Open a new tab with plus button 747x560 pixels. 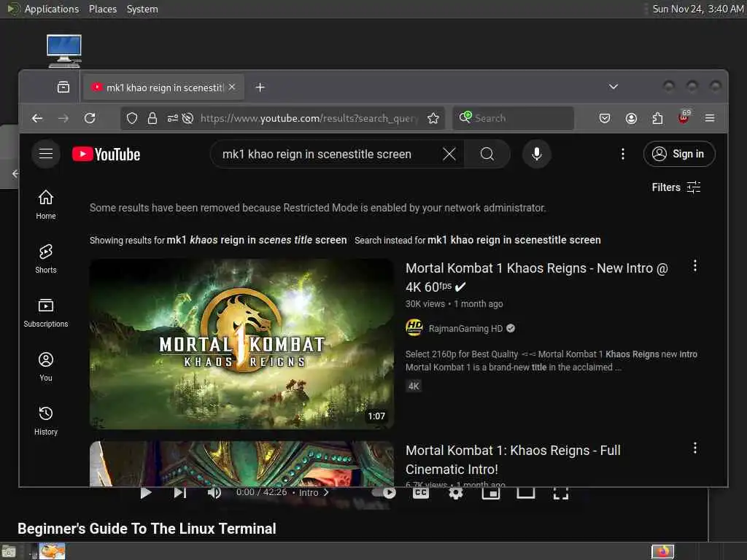tap(260, 87)
